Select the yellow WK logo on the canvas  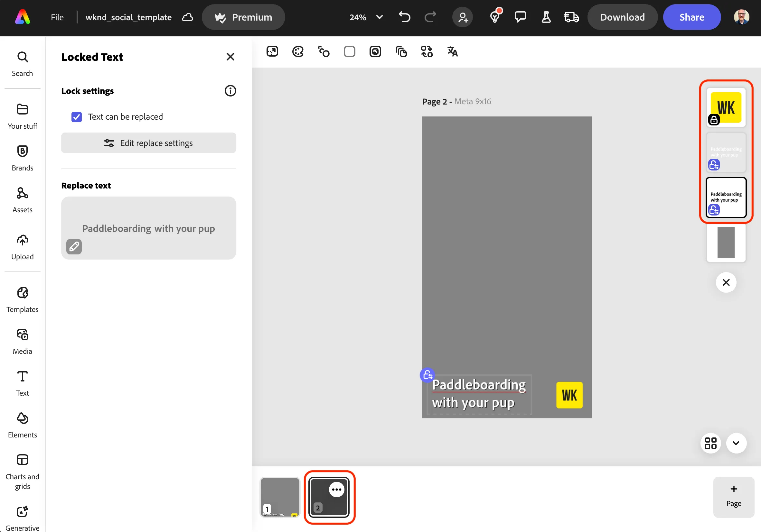tap(569, 395)
